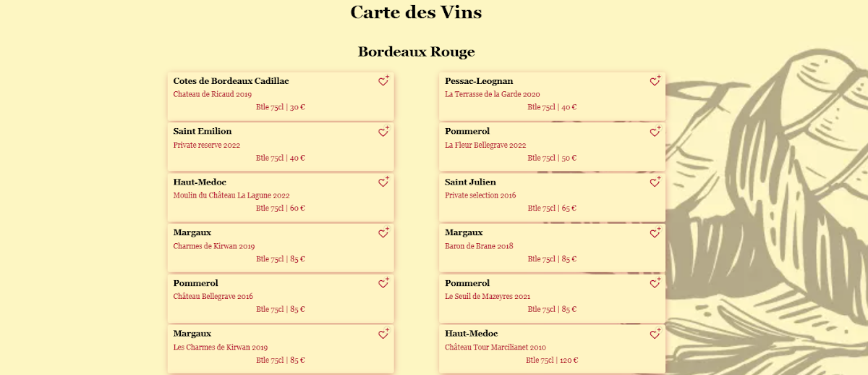Click the Bordeaux Rouge section heading

click(x=417, y=52)
